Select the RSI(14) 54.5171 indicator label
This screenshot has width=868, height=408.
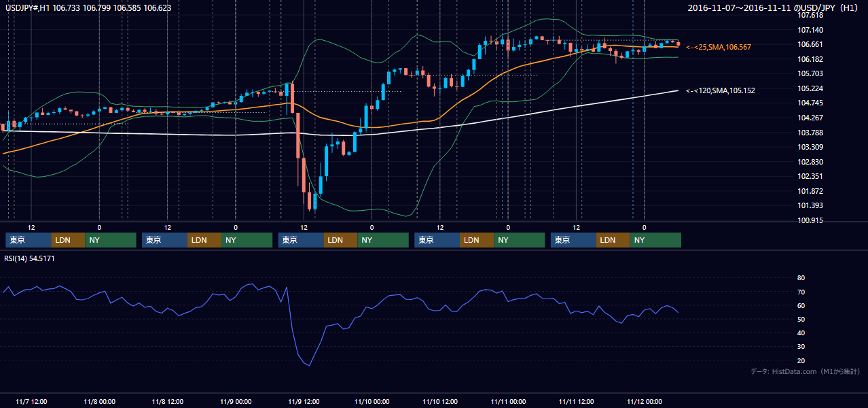(30, 259)
